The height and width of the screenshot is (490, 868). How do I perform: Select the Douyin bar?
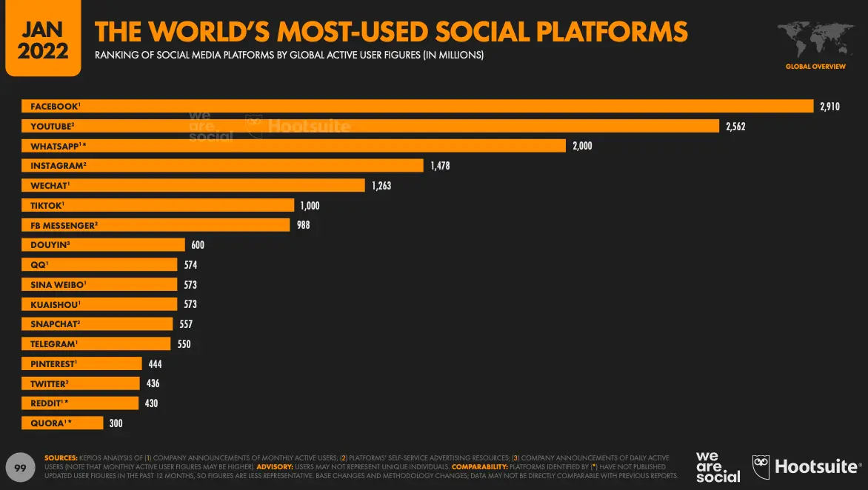coord(103,245)
